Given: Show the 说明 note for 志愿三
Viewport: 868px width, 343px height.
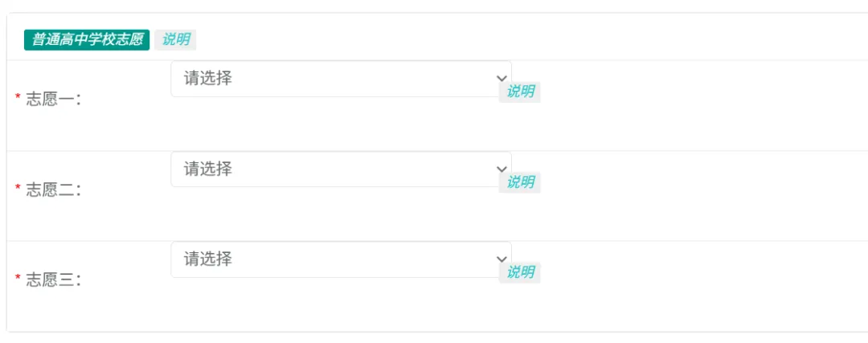Looking at the screenshot, I should [520, 272].
